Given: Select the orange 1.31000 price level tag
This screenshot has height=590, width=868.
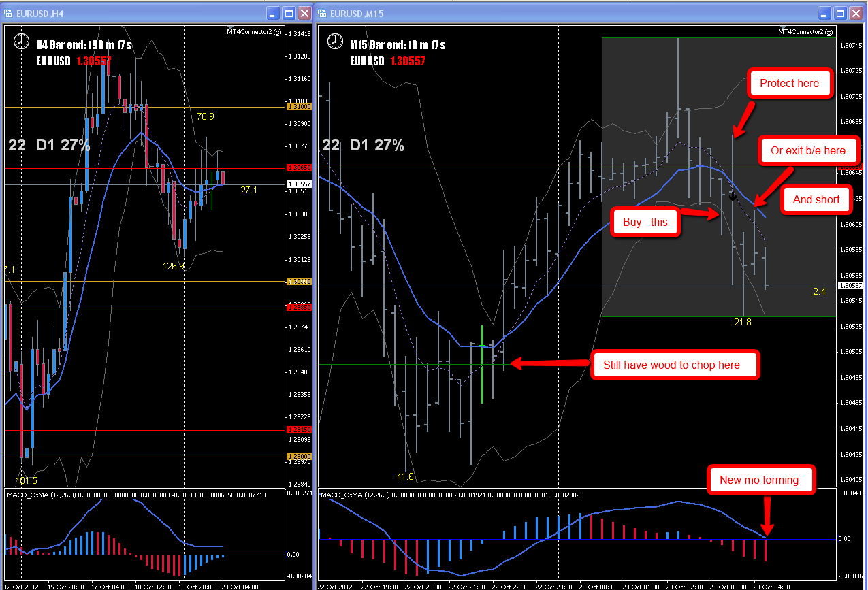Looking at the screenshot, I should 299,107.
